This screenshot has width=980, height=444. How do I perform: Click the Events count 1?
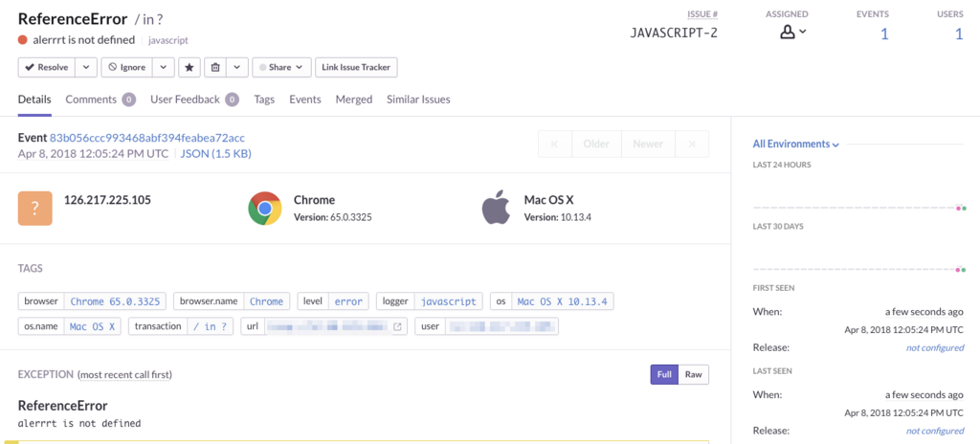884,33
